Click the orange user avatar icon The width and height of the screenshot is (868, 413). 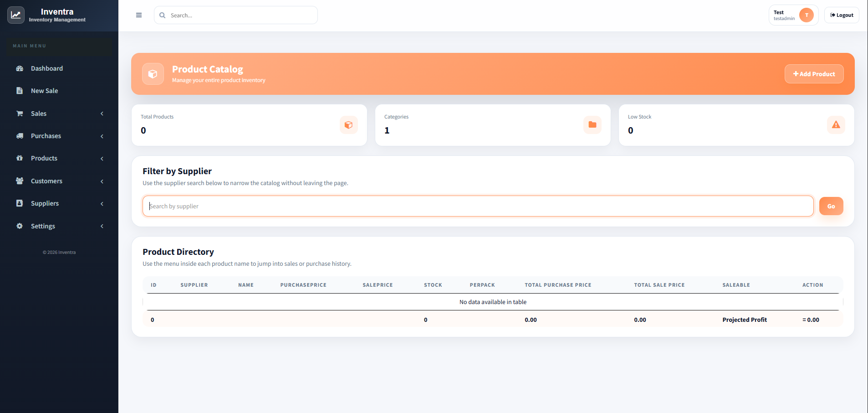pos(806,15)
